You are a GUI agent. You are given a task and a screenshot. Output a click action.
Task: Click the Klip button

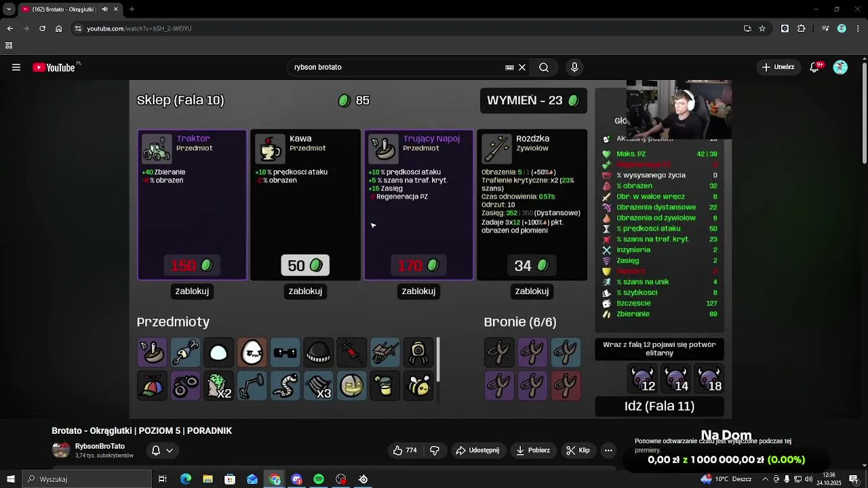point(577,450)
